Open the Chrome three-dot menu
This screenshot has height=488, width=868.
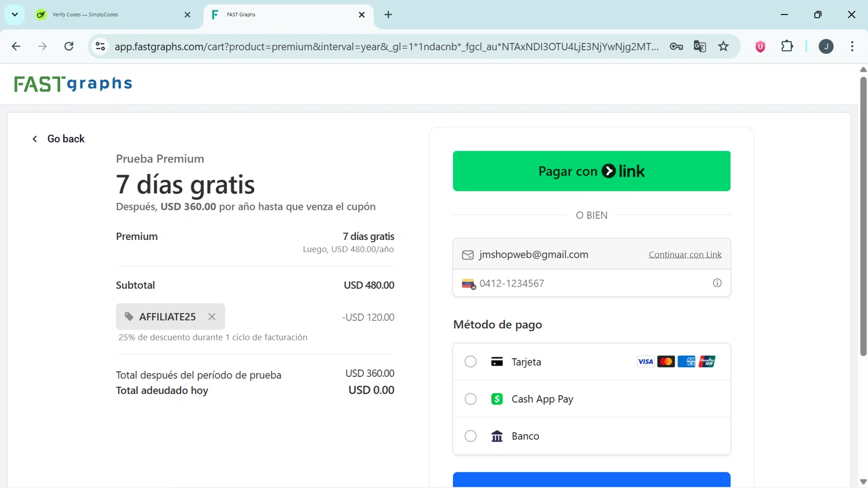pos(852,46)
